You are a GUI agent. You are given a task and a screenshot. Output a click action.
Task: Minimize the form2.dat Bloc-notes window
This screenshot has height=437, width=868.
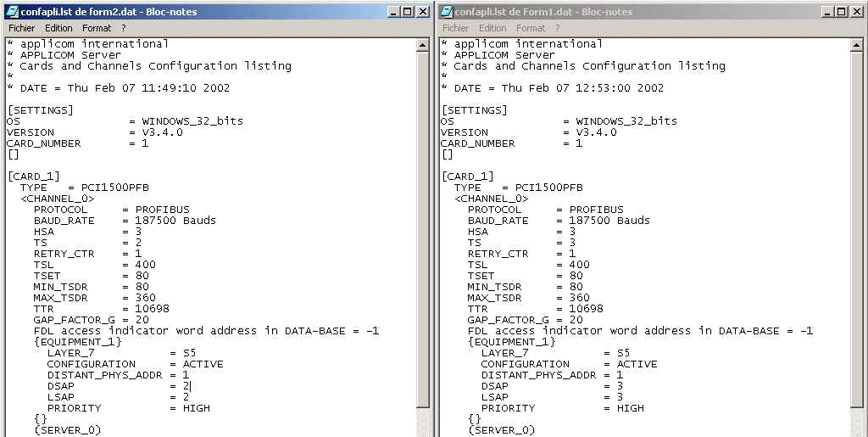pyautogui.click(x=393, y=12)
